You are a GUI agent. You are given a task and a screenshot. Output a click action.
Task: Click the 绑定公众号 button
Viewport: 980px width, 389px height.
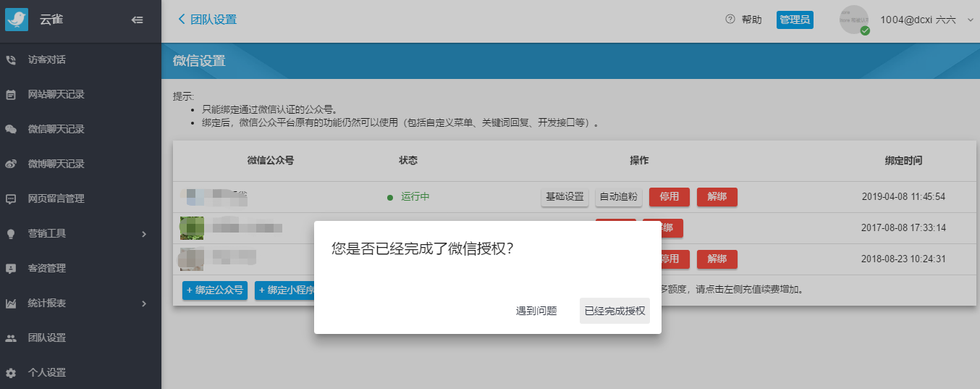pos(215,290)
